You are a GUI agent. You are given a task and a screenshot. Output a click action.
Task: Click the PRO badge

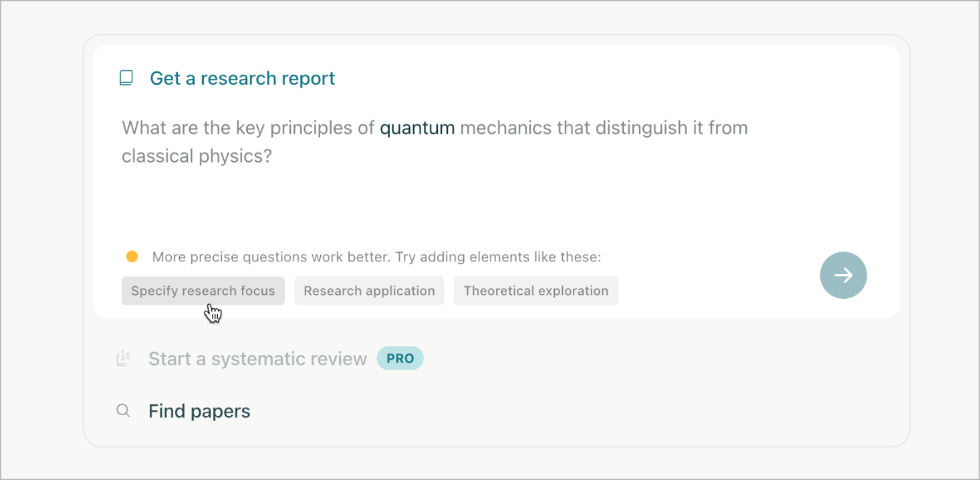tap(400, 358)
